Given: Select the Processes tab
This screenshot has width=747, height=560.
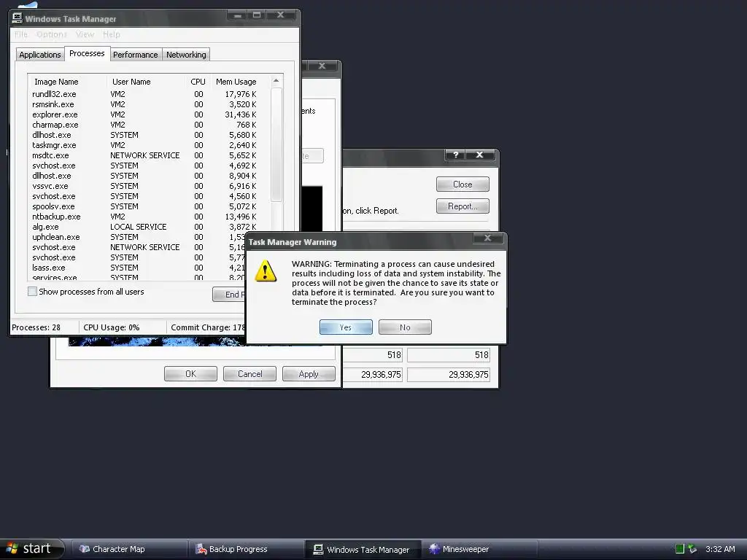Looking at the screenshot, I should 87,53.
